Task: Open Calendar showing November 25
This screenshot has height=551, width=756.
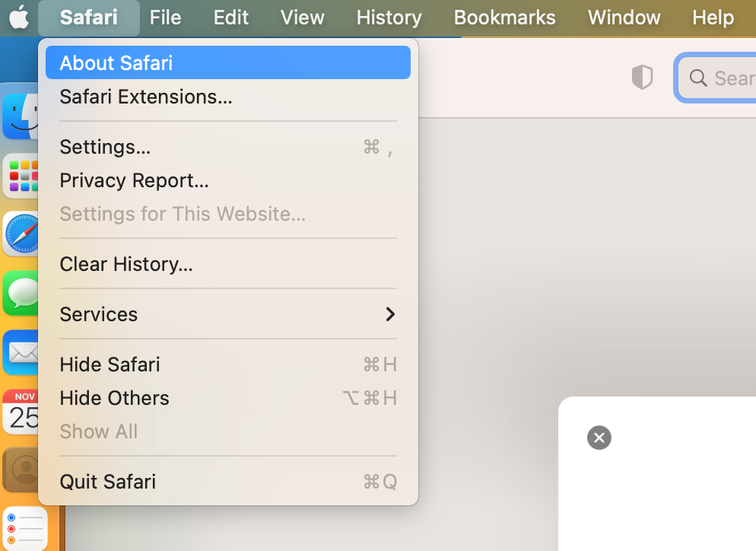Action: coord(22,412)
